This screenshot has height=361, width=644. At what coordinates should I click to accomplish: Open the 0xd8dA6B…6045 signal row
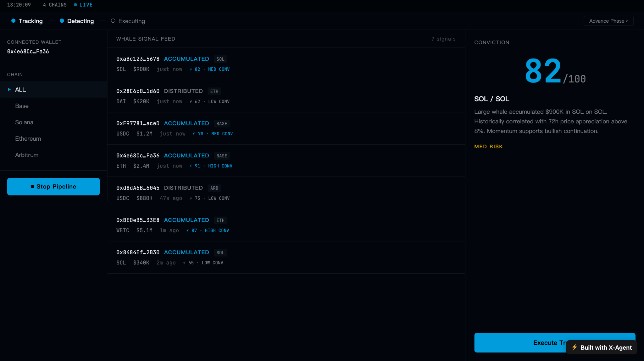[x=286, y=193]
